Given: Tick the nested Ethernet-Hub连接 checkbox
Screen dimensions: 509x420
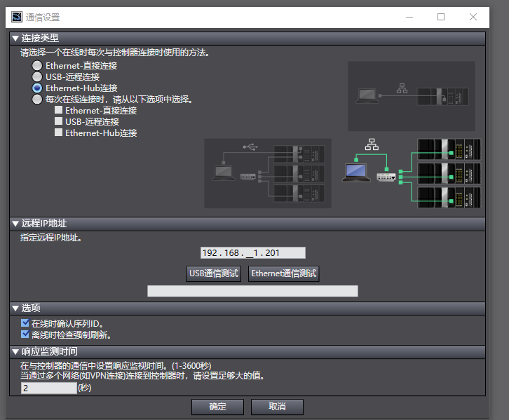Looking at the screenshot, I should click(x=59, y=133).
